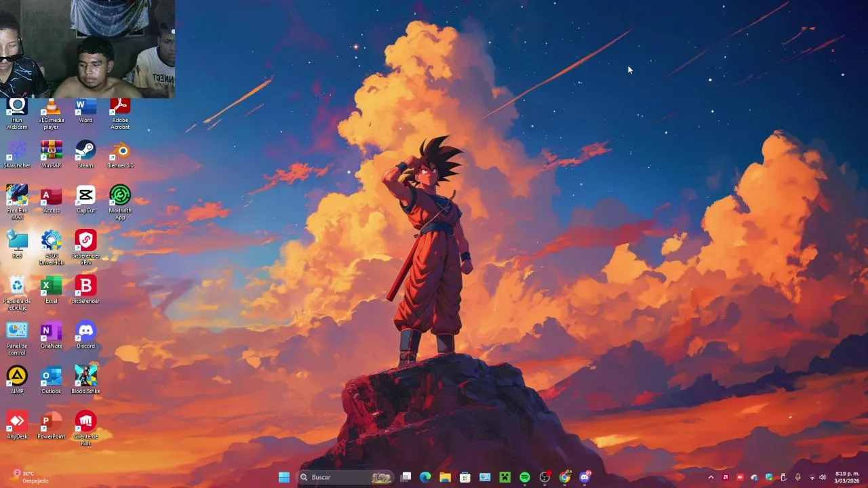Image resolution: width=868 pixels, height=488 pixels.
Task: Open Discord from the taskbar
Action: pyautogui.click(x=585, y=477)
